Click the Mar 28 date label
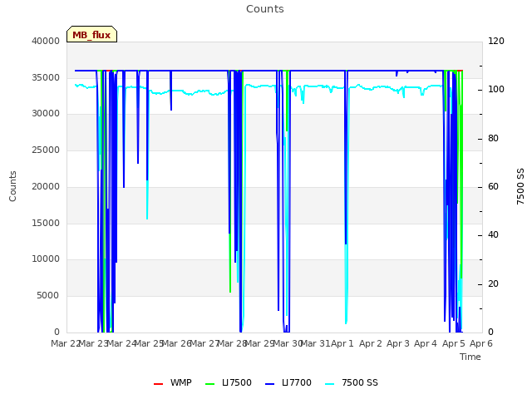532x399 pixels. click(232, 343)
